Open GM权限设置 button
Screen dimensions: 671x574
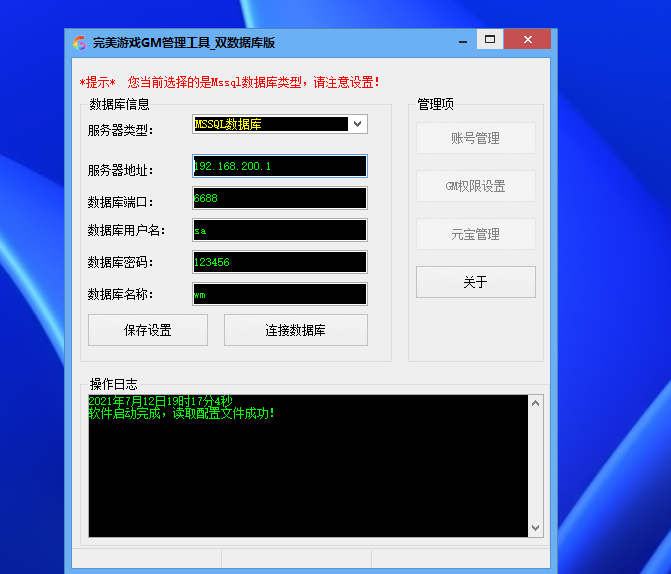tap(476, 186)
